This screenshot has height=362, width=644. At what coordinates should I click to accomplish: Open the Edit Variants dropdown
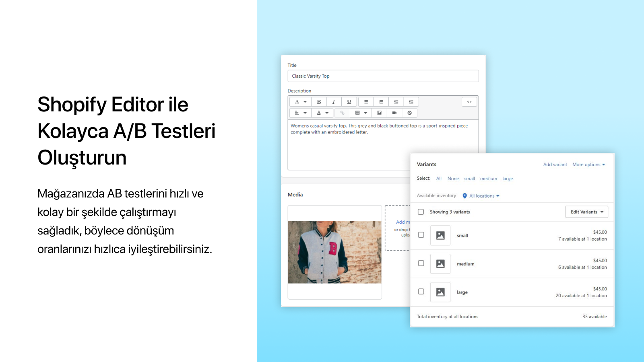587,212
